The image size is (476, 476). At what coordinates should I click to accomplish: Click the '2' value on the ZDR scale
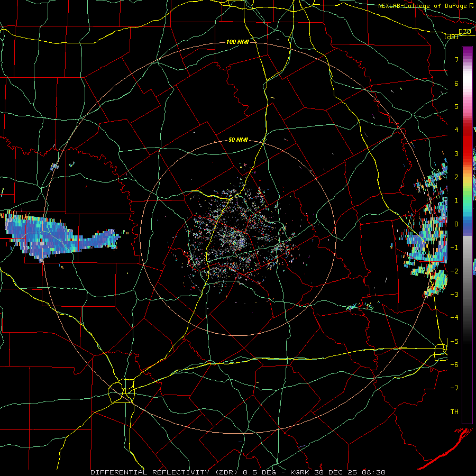(456, 177)
